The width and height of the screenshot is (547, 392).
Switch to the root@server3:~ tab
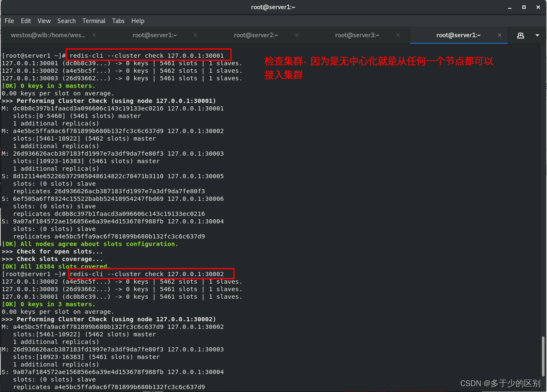(357, 35)
